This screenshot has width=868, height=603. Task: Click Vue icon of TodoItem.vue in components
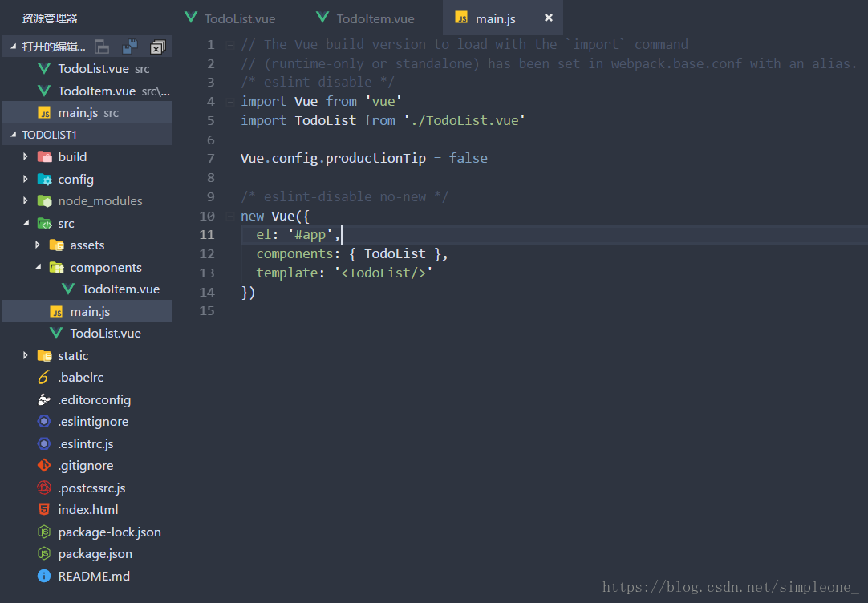(68, 289)
